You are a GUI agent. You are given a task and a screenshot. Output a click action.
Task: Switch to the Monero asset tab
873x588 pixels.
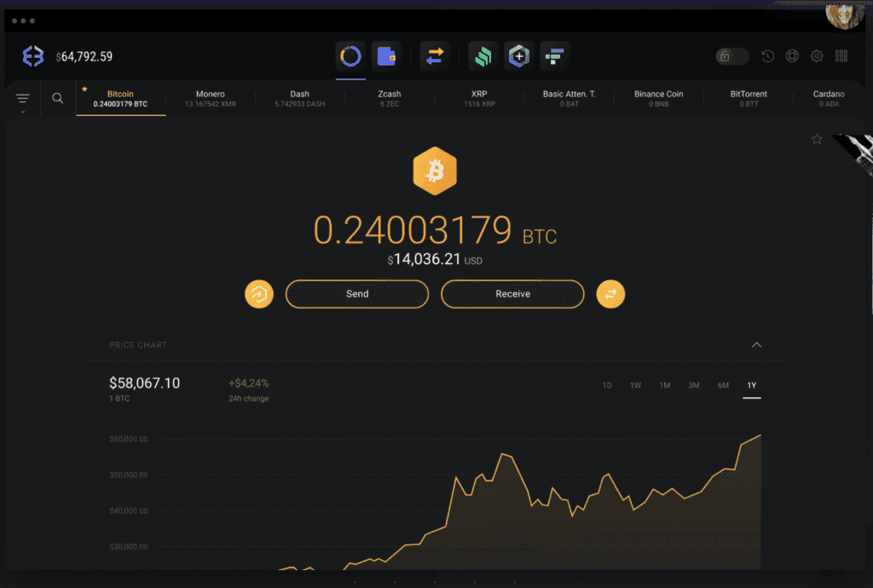point(210,98)
